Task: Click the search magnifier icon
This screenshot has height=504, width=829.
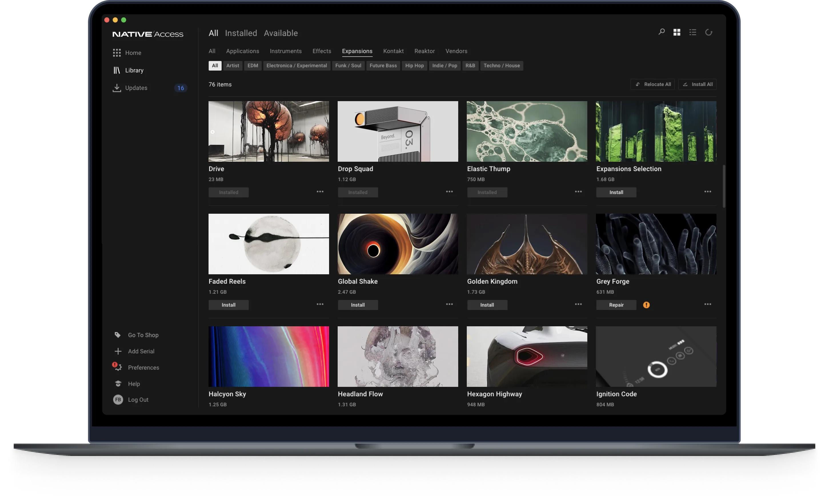Action: (661, 32)
